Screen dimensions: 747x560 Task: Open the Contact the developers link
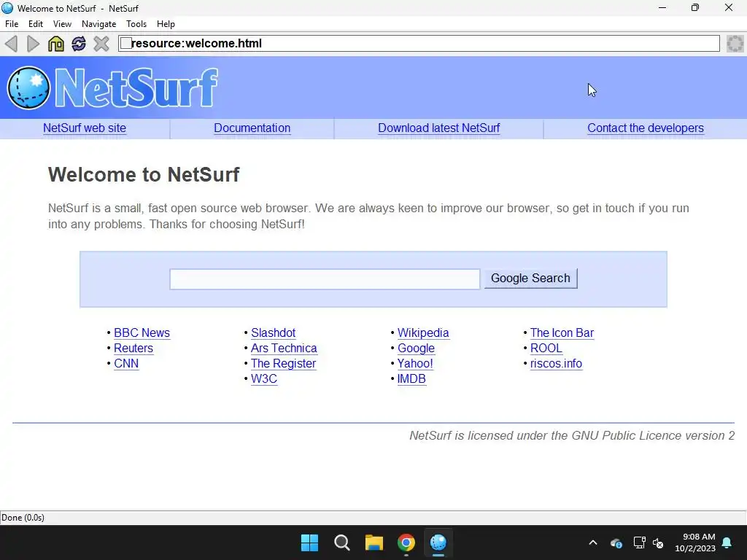coord(646,128)
